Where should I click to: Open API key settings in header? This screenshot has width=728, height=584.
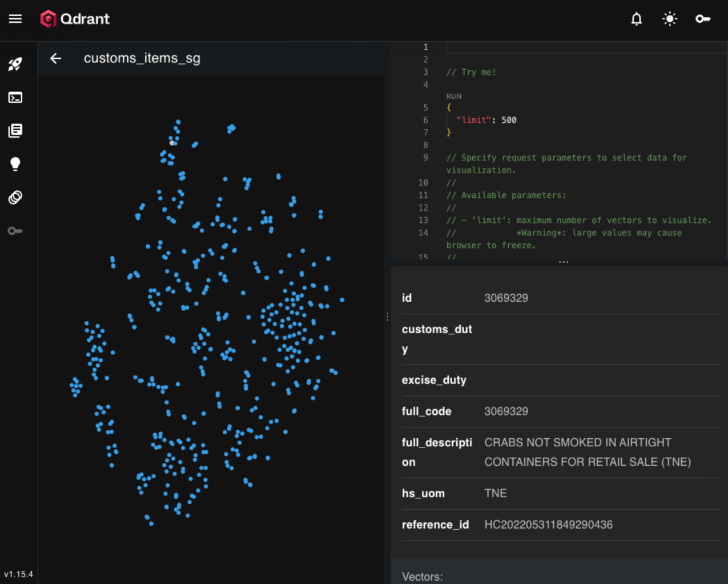point(702,19)
